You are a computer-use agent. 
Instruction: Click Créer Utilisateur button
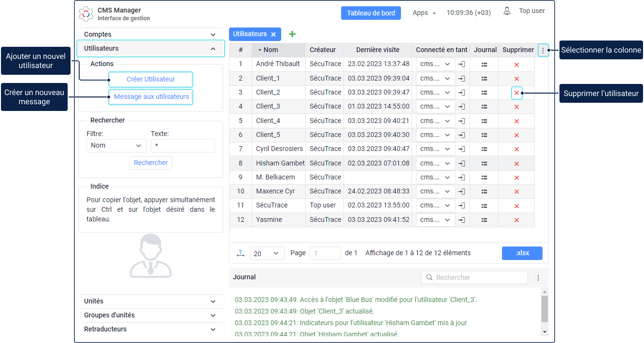point(151,79)
